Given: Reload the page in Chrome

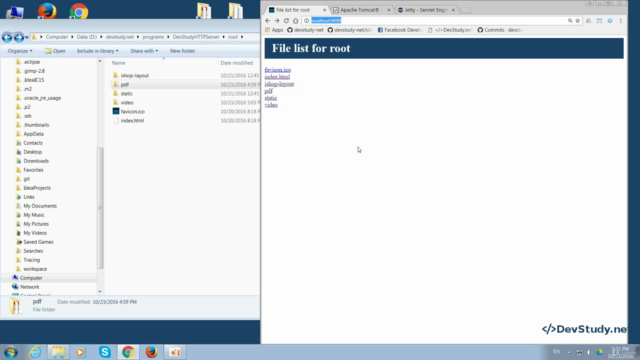Looking at the screenshot, I should coord(286,20).
